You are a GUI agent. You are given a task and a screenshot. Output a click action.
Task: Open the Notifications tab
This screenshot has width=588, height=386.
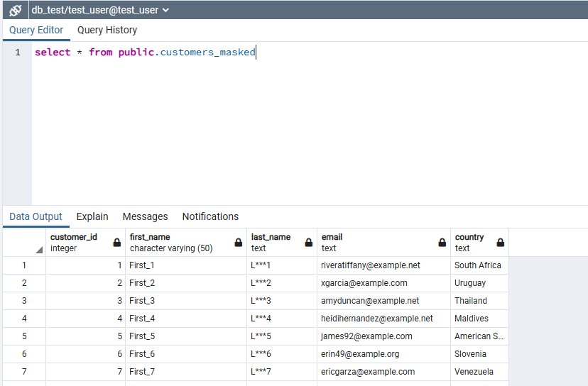tap(210, 216)
